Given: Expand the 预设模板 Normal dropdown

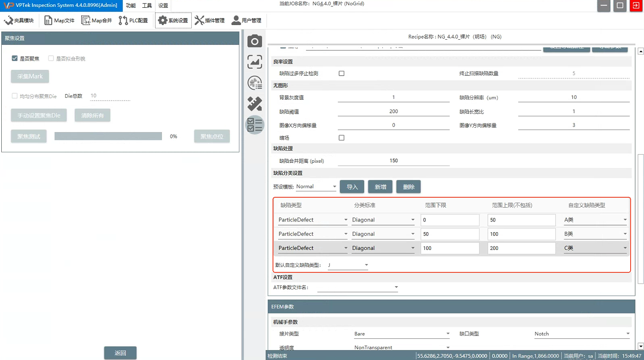Looking at the screenshot, I should tap(316, 187).
